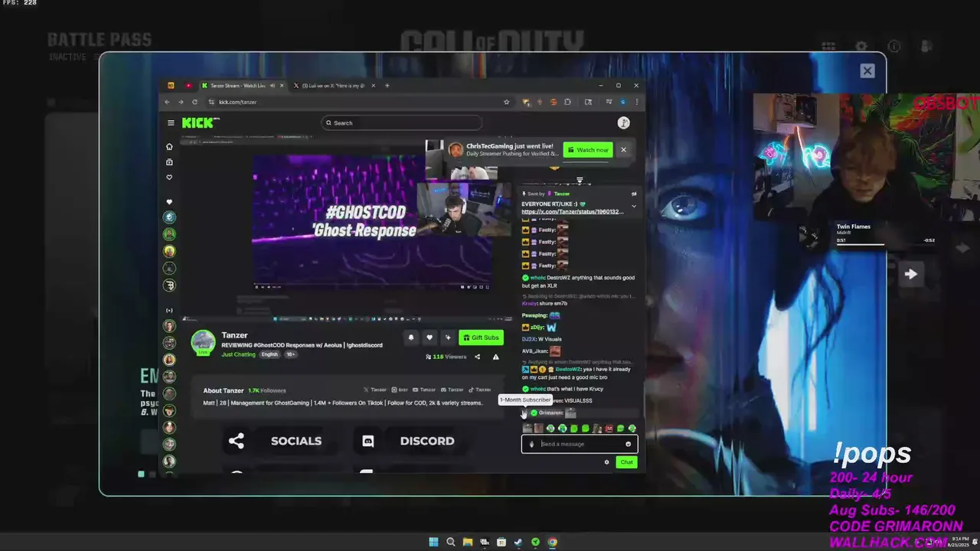Image resolution: width=980 pixels, height=551 pixels.
Task: Reload the kick.com/tanzer page
Action: (194, 102)
